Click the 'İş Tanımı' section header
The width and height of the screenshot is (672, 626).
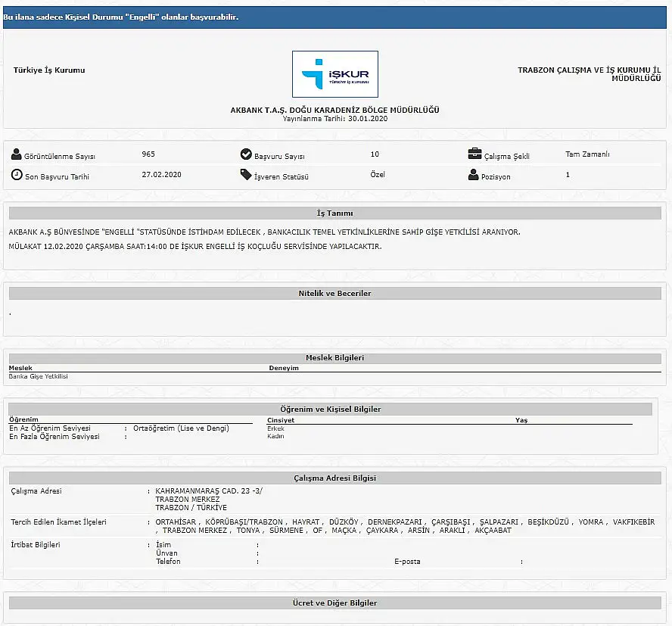334,213
